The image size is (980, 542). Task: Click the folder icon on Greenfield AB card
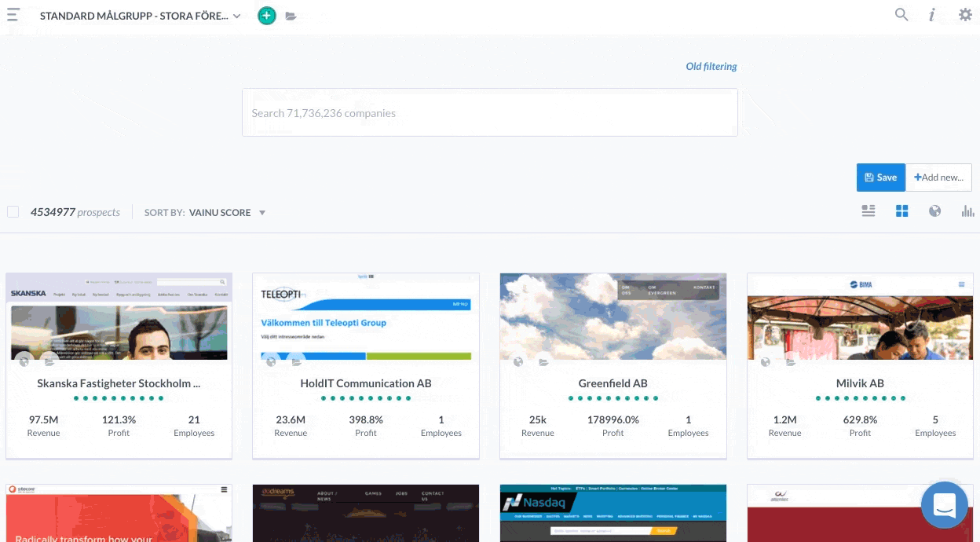point(543,362)
